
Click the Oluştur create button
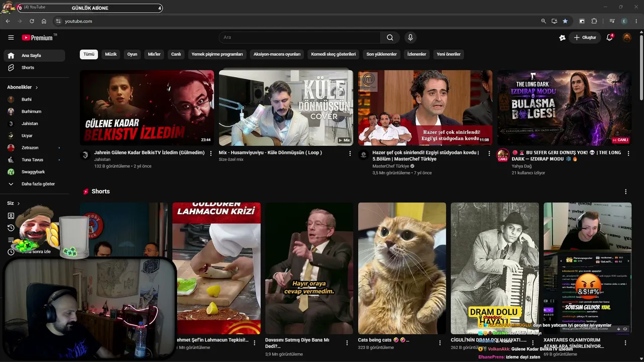(x=585, y=38)
